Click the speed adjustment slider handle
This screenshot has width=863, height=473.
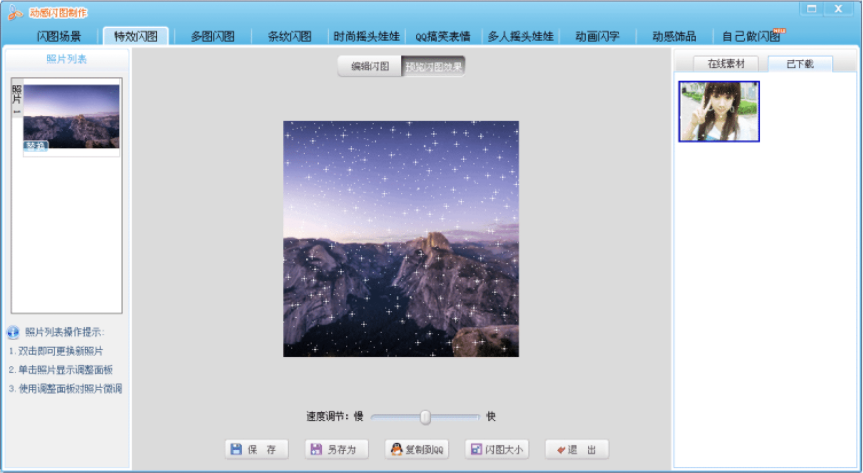425,417
